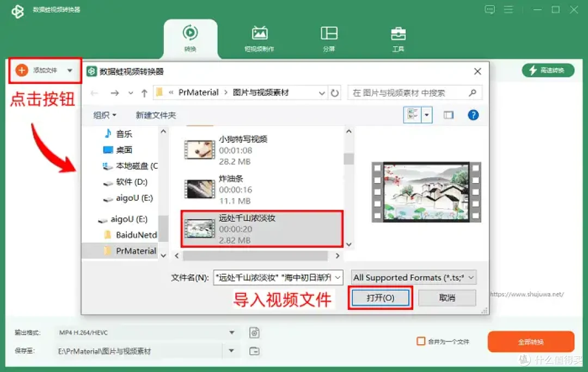Refresh the folder listing
Screen dimensions: 588x372
coord(335,93)
